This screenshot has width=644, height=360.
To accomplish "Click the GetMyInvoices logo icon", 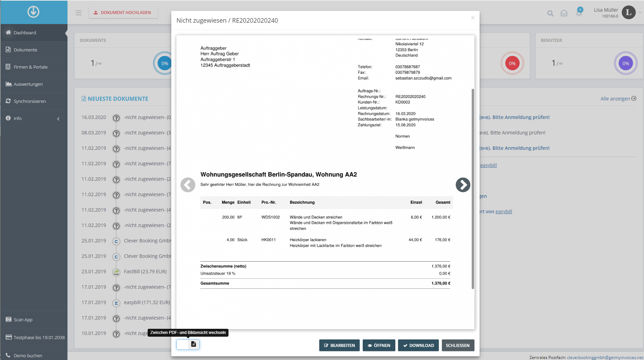I will [x=33, y=12].
